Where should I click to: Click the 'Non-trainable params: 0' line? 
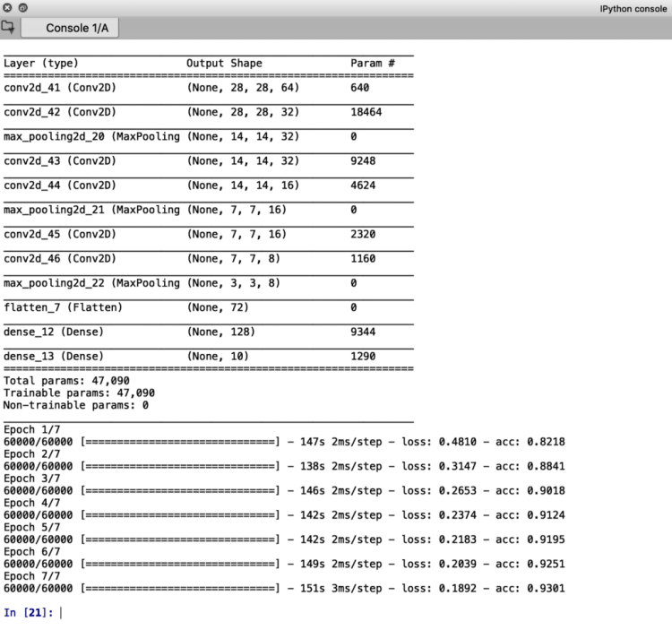(x=75, y=405)
